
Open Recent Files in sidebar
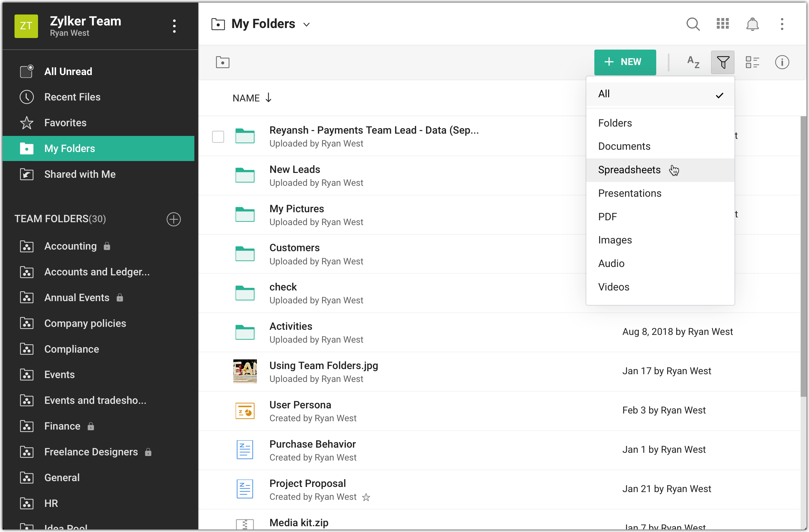click(x=72, y=97)
